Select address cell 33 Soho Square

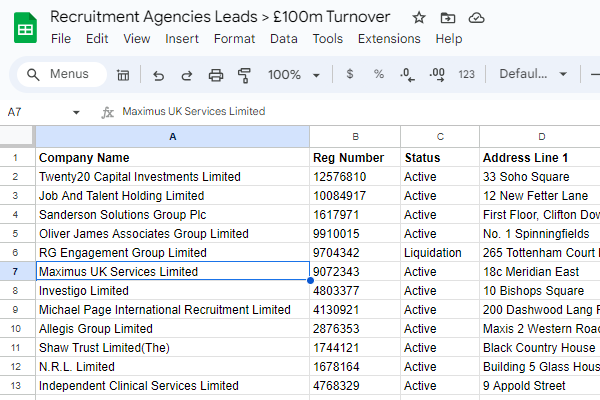coord(540,176)
